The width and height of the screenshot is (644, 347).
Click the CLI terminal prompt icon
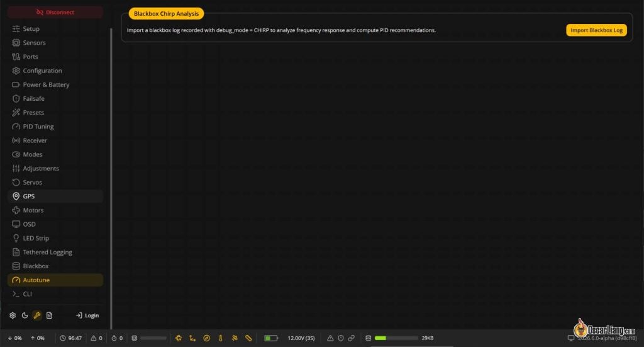coord(16,294)
